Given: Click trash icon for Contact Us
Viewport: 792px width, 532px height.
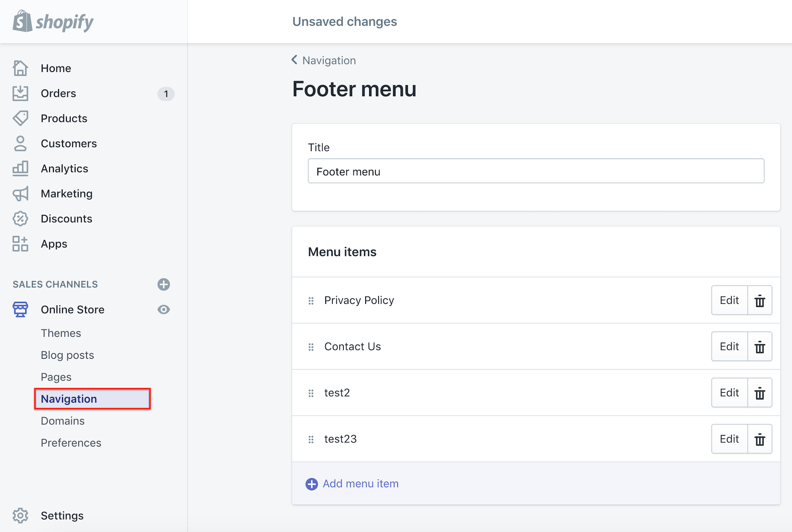Looking at the screenshot, I should point(759,347).
